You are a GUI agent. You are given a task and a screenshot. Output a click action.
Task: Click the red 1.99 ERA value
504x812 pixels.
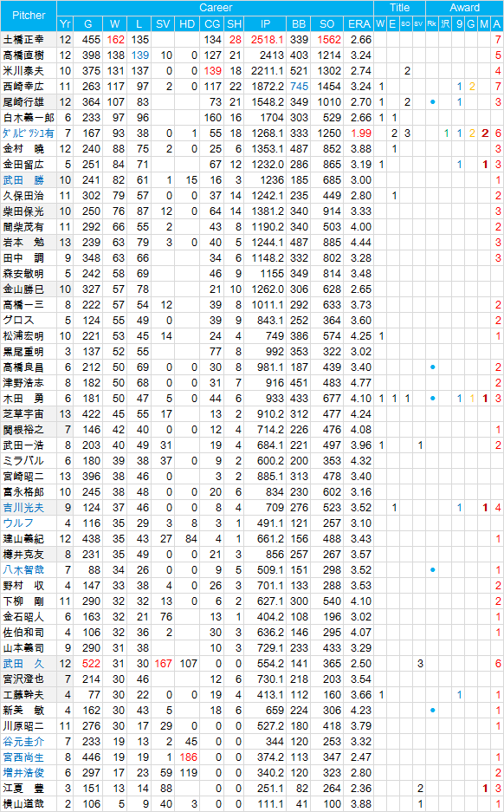click(x=360, y=133)
